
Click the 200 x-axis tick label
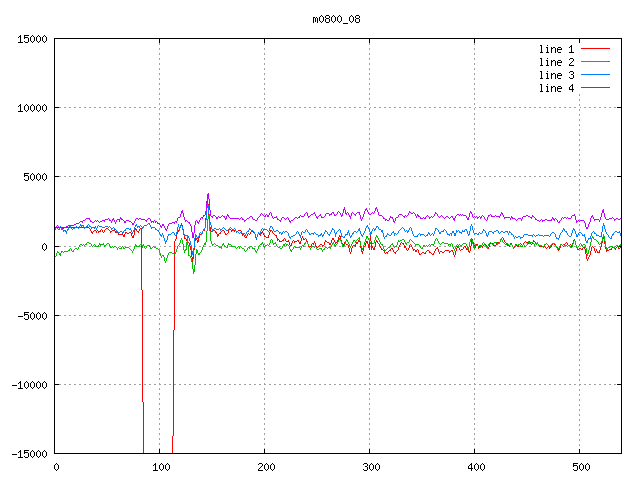[x=266, y=467]
